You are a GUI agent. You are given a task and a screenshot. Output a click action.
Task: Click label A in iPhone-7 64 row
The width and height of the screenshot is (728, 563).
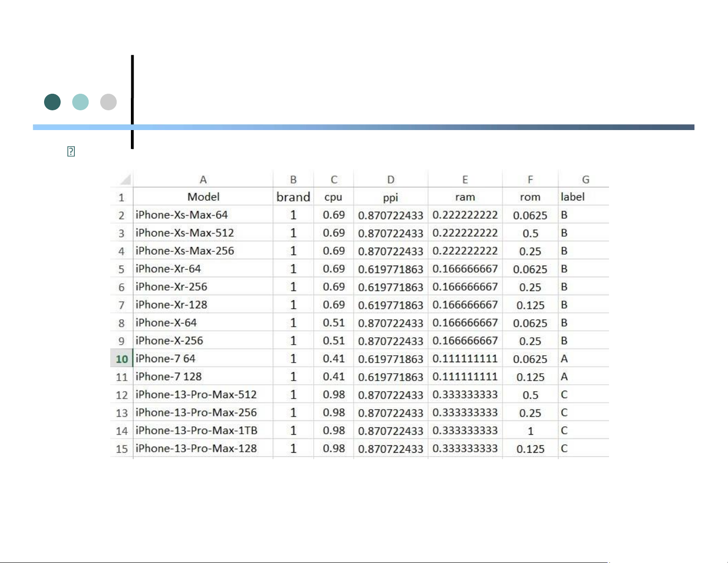tap(584, 358)
